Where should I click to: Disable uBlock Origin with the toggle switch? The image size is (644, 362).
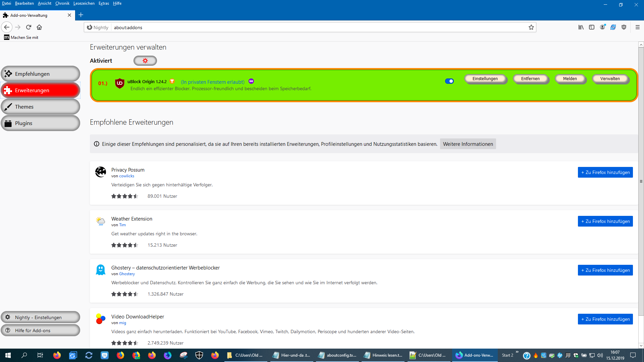[x=449, y=81]
